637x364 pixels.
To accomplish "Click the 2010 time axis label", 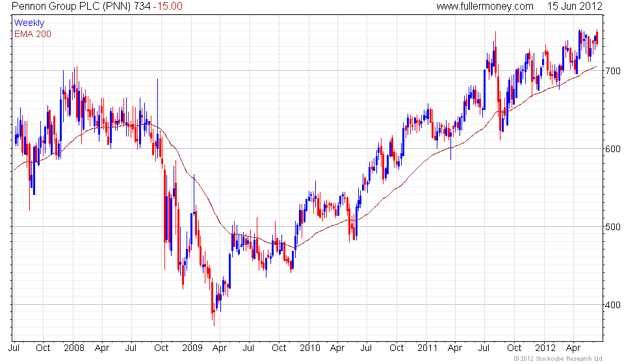I will coord(309,348).
